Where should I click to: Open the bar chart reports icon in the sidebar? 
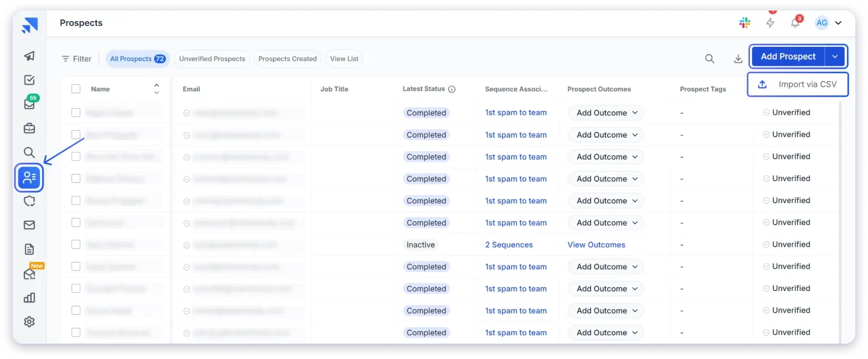coord(29,298)
